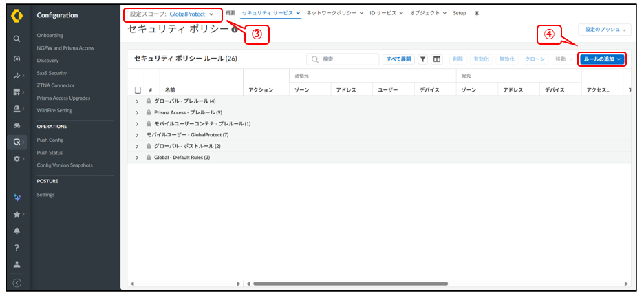644x296 pixels.
Task: Expand モバイルユーザー - GlobalProtect (7) group
Action: point(137,135)
